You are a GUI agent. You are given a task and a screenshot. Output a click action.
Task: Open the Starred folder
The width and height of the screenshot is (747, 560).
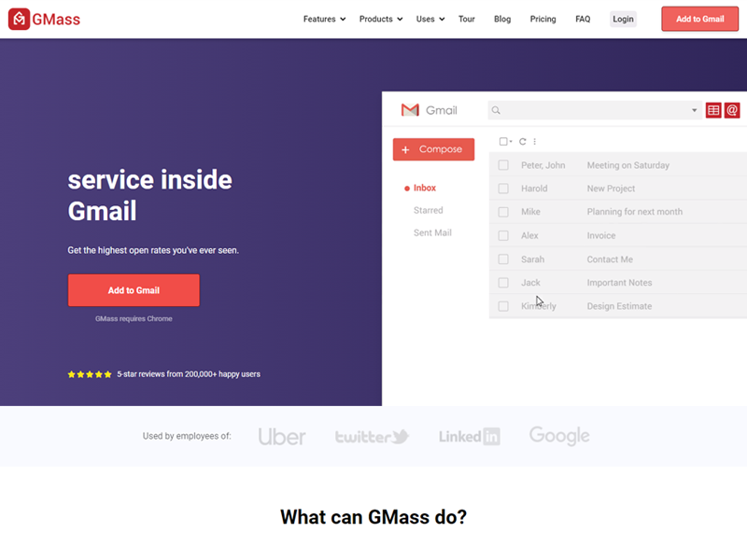[x=428, y=211]
